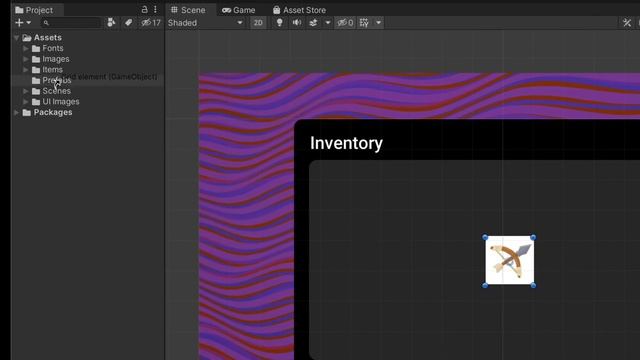640x360 pixels.
Task: Select the bow and arrow item image
Action: [x=509, y=261]
